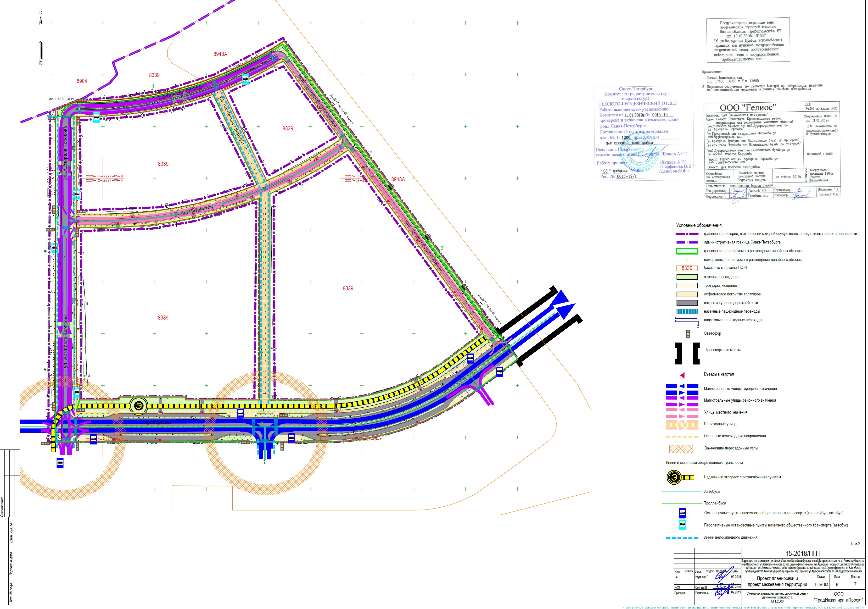This screenshot has height=609, width=868.
Task: Click the blue striped ground crossing swatch
Action: [x=687, y=312]
